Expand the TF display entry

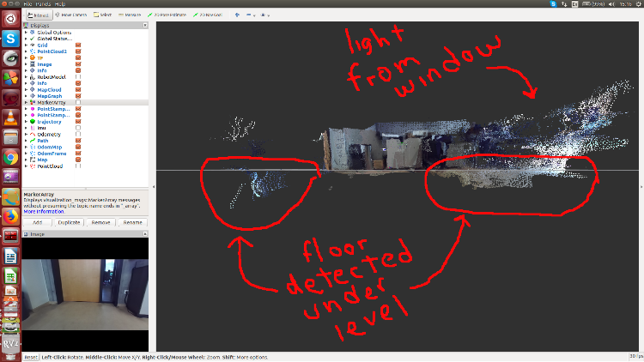tap(27, 57)
